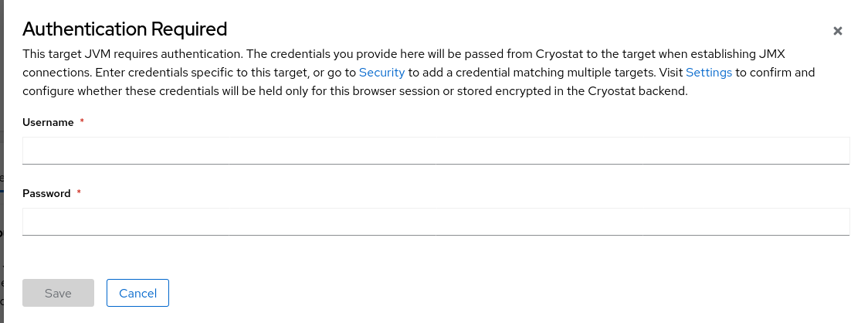Click the words 'to confirm and' after Settings
Image resolution: width=868 pixels, height=323 pixels.
775,73
